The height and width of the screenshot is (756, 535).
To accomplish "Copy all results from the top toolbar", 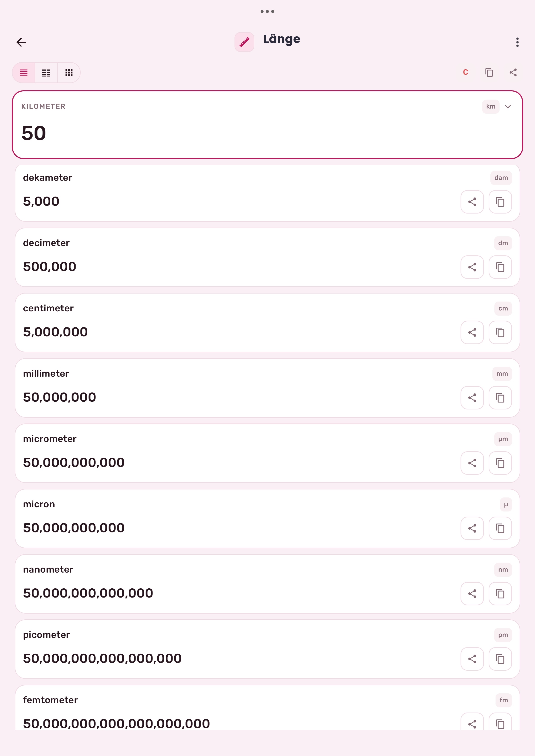I will [x=489, y=72].
